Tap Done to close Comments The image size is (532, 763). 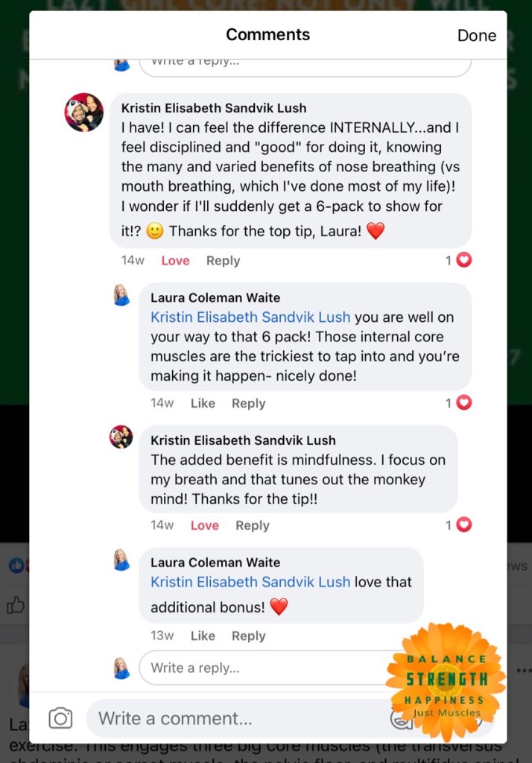coord(477,36)
